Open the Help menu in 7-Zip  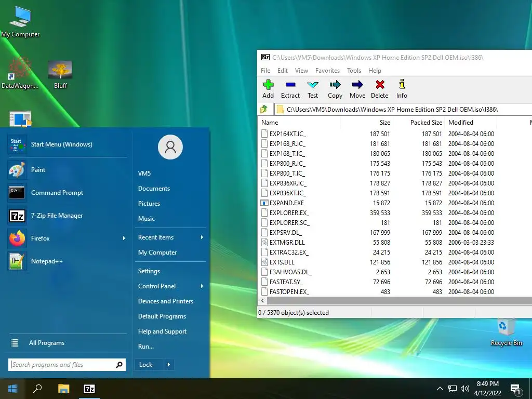click(x=375, y=71)
